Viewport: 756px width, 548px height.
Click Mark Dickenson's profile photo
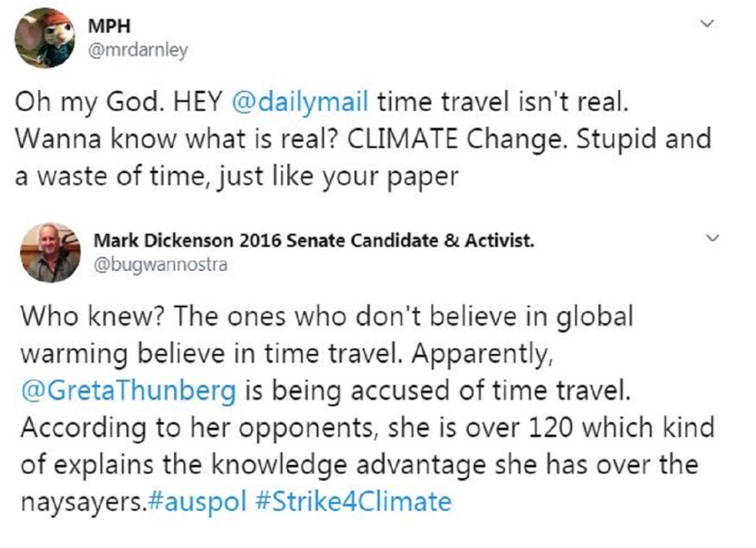coord(50,252)
